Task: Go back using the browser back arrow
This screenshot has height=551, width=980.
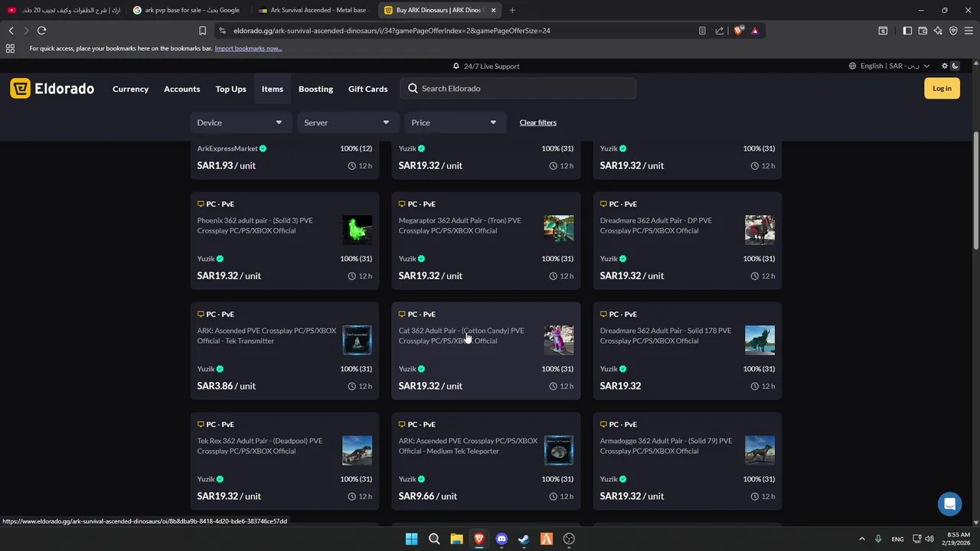Action: click(x=11, y=31)
